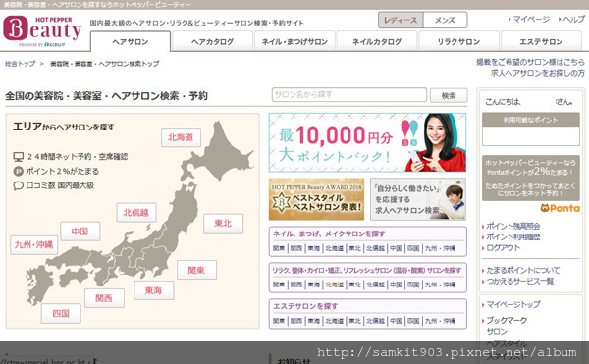
Task: Click the monitor icon beside 24時間ネット予約
Action: tap(19, 156)
